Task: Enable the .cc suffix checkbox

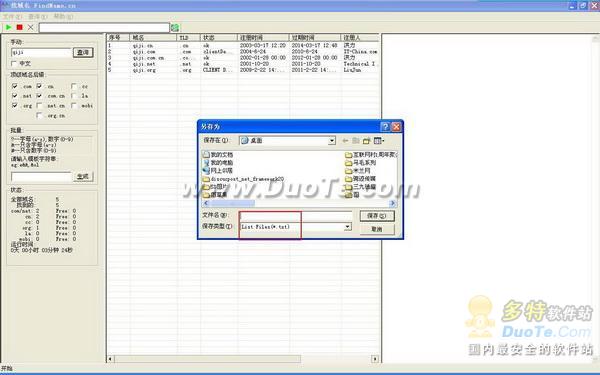Action: tap(74, 86)
